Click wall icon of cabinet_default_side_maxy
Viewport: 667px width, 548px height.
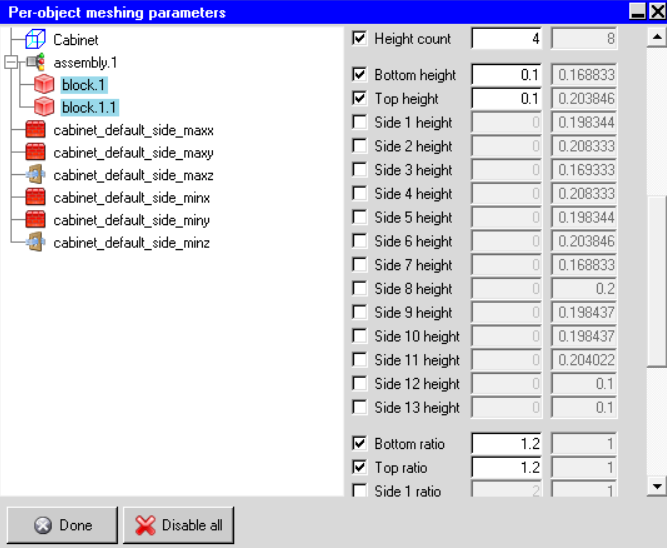click(x=35, y=152)
